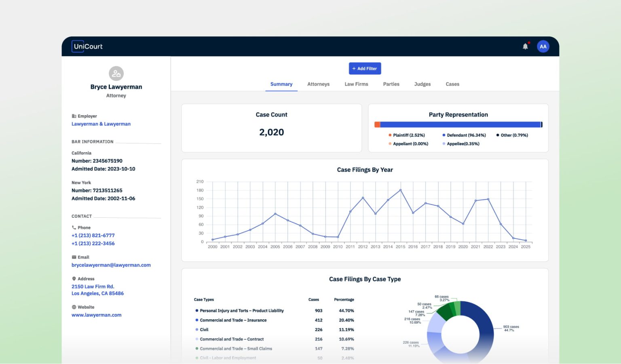Click the attorney profile picture
The width and height of the screenshot is (621, 364).
[116, 73]
